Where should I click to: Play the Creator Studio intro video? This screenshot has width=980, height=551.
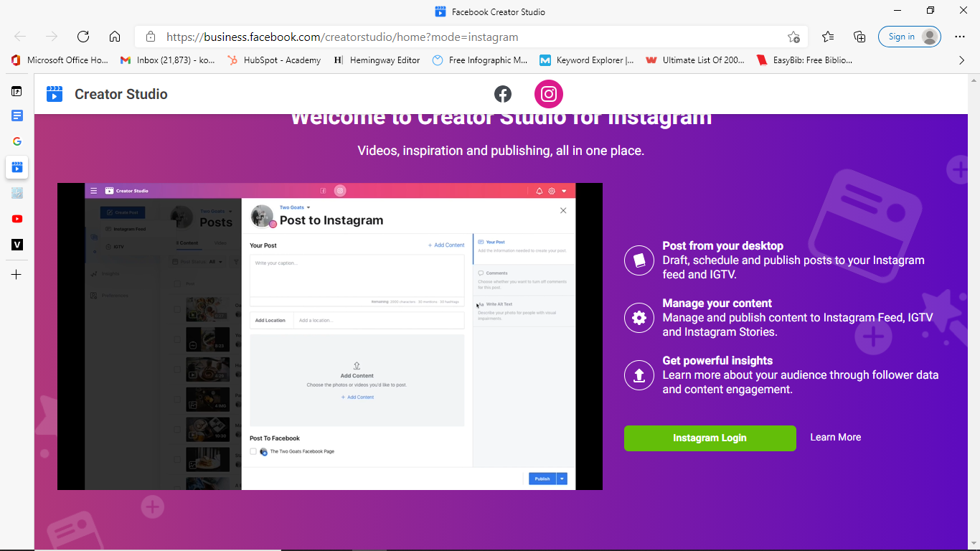[x=330, y=336]
